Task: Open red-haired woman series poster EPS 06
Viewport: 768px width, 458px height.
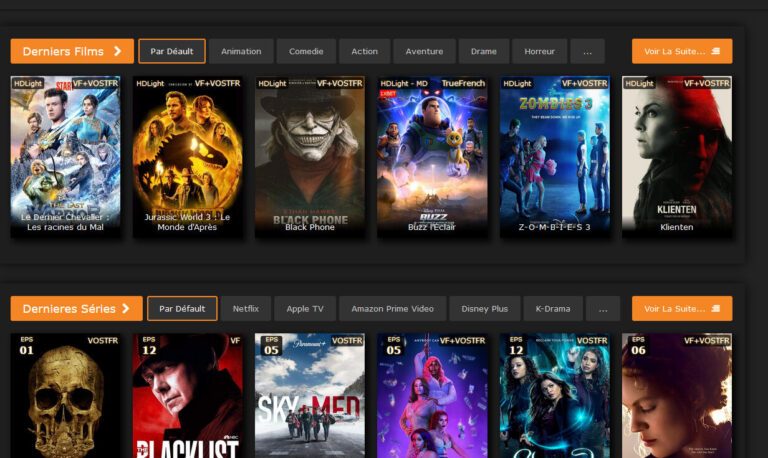Action: coord(677,396)
